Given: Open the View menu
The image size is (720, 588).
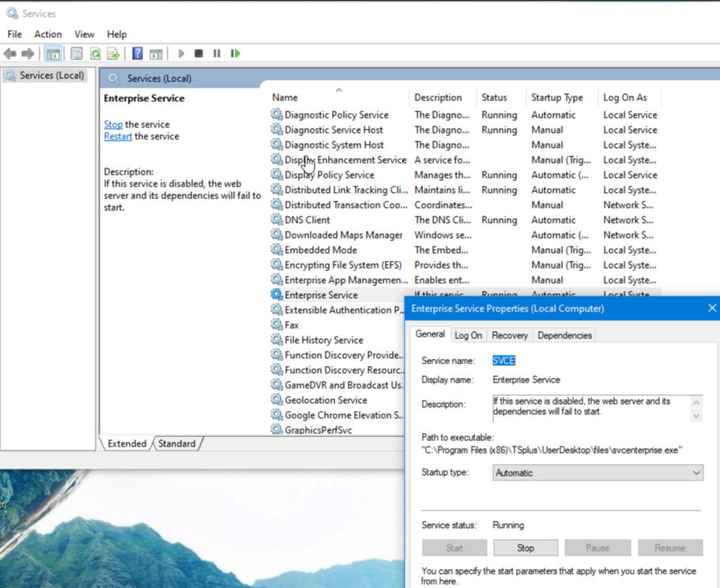Looking at the screenshot, I should click(85, 34).
